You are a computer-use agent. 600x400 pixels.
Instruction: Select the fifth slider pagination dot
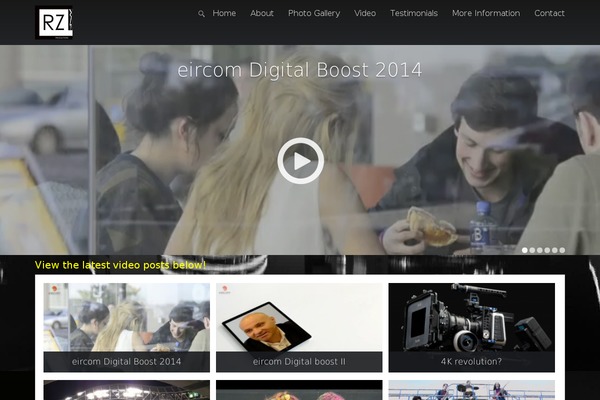point(554,250)
